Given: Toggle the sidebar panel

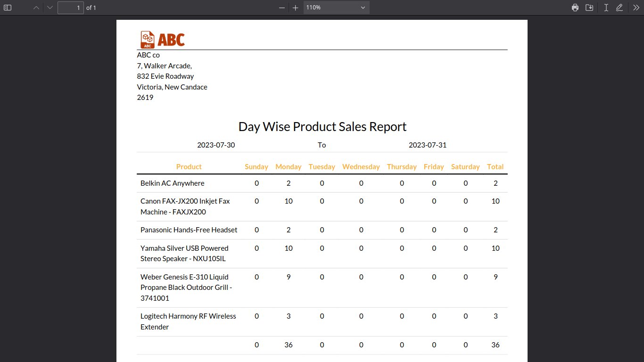Looking at the screenshot, I should click(8, 8).
